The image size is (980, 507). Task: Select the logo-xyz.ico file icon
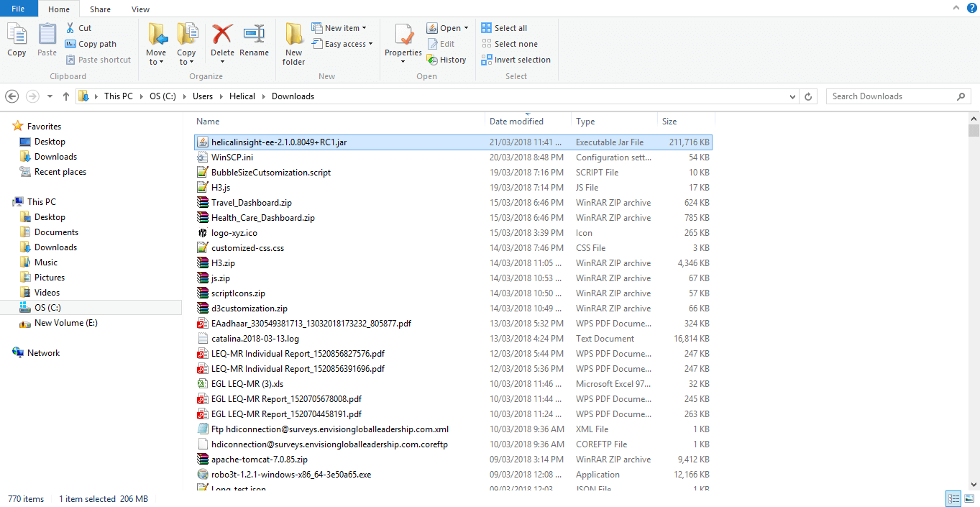tap(203, 233)
